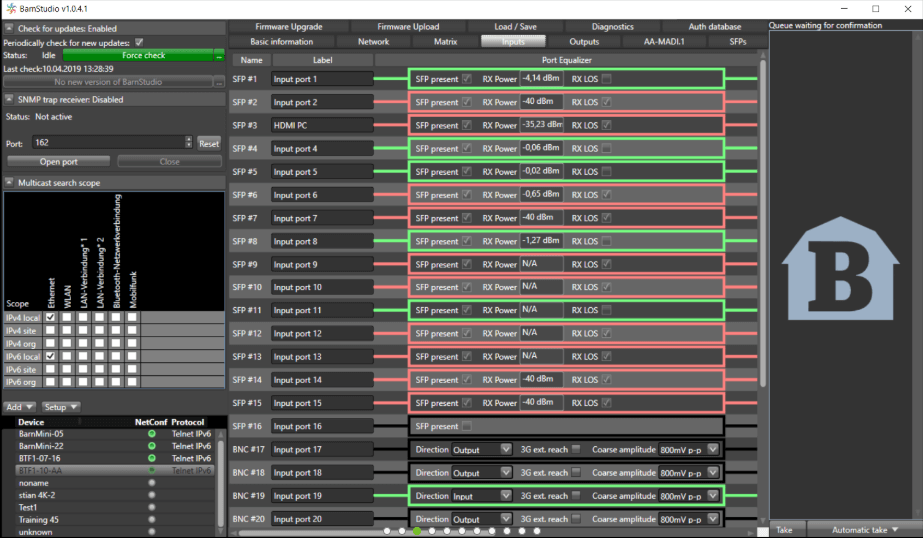
Task: Collapse the SNMP trap receiver section
Action: (x=9, y=100)
